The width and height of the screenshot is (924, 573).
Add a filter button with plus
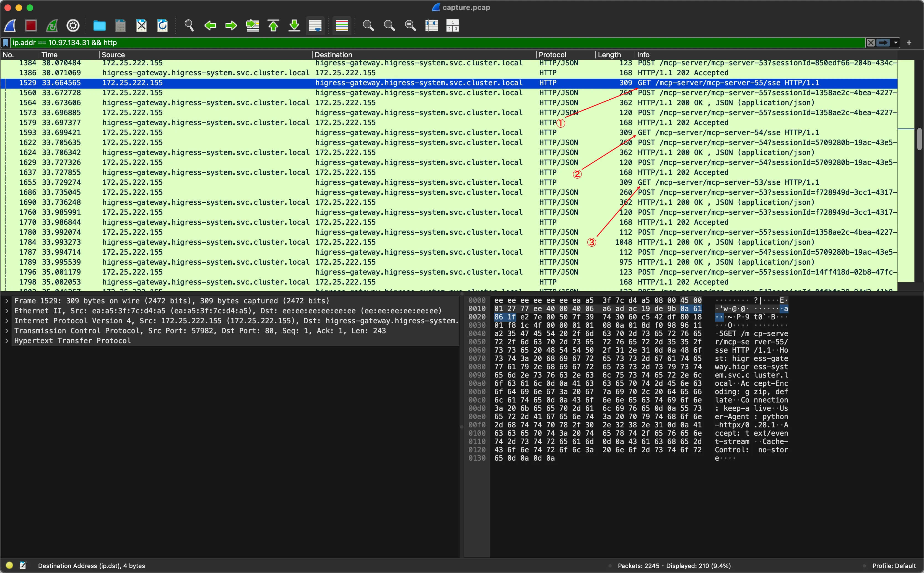[x=909, y=42]
